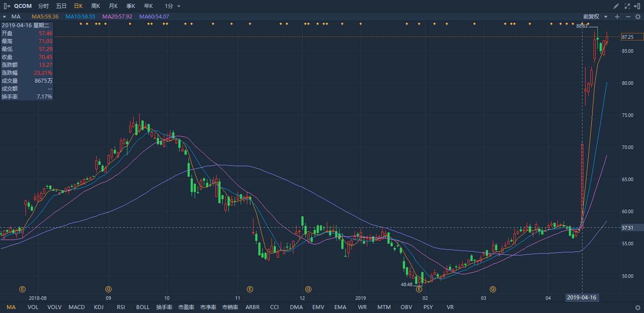Toggle the MACD indicator
The image size is (644, 313).
tap(76, 307)
